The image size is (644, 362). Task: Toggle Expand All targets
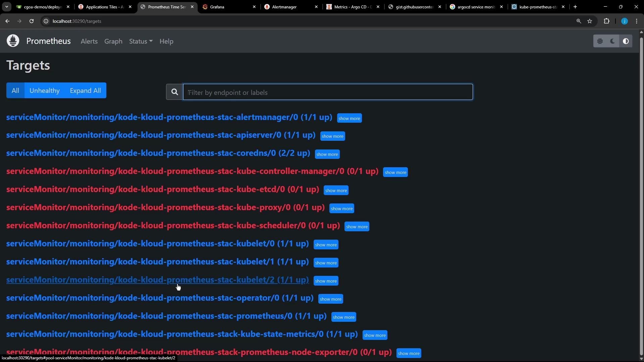click(85, 90)
